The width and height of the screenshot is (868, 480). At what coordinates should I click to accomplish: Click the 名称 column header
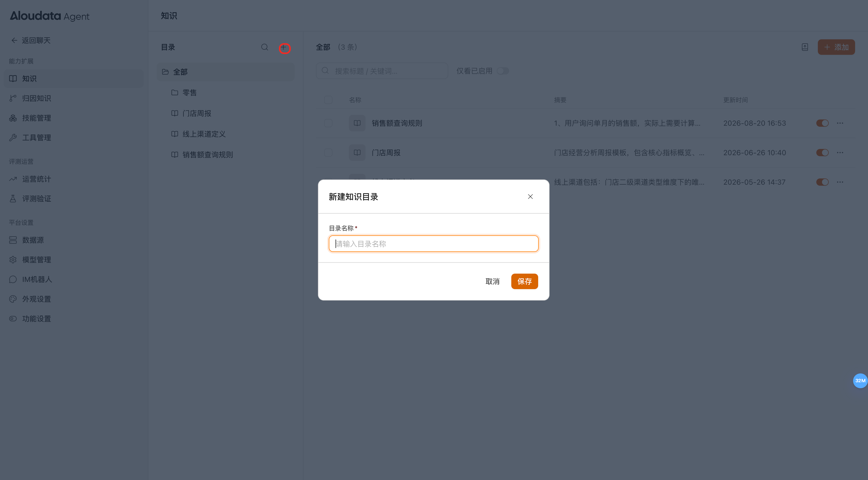[x=355, y=100]
